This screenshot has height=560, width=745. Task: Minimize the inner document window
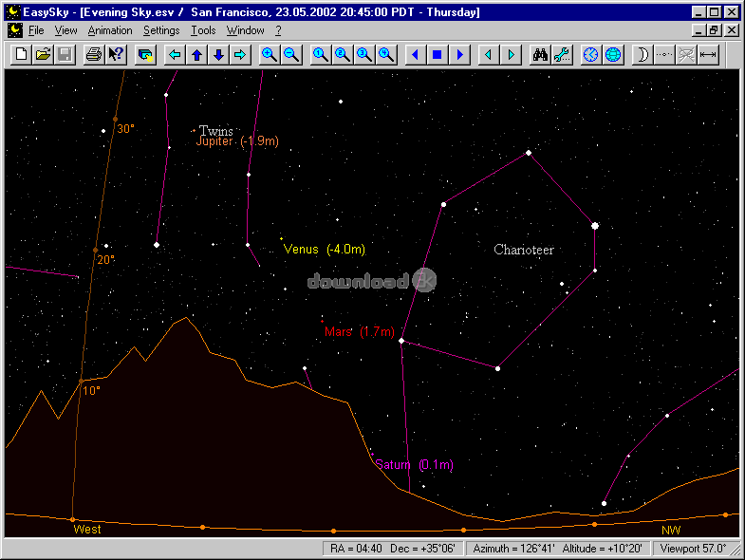(698, 30)
